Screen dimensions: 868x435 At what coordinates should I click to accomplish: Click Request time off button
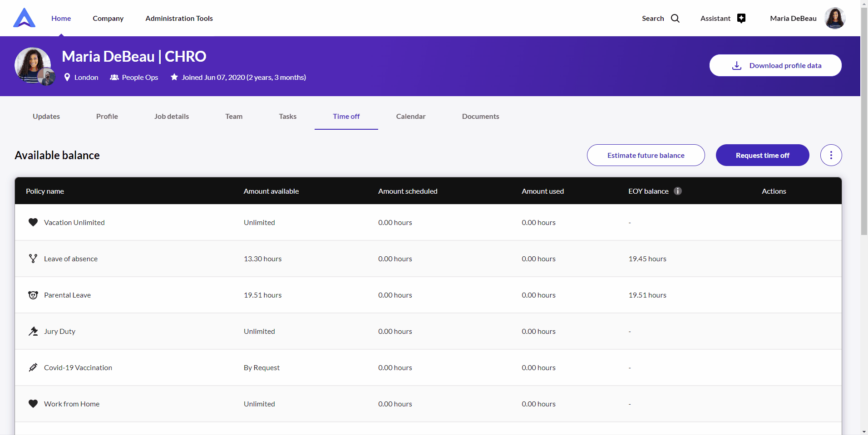point(762,155)
